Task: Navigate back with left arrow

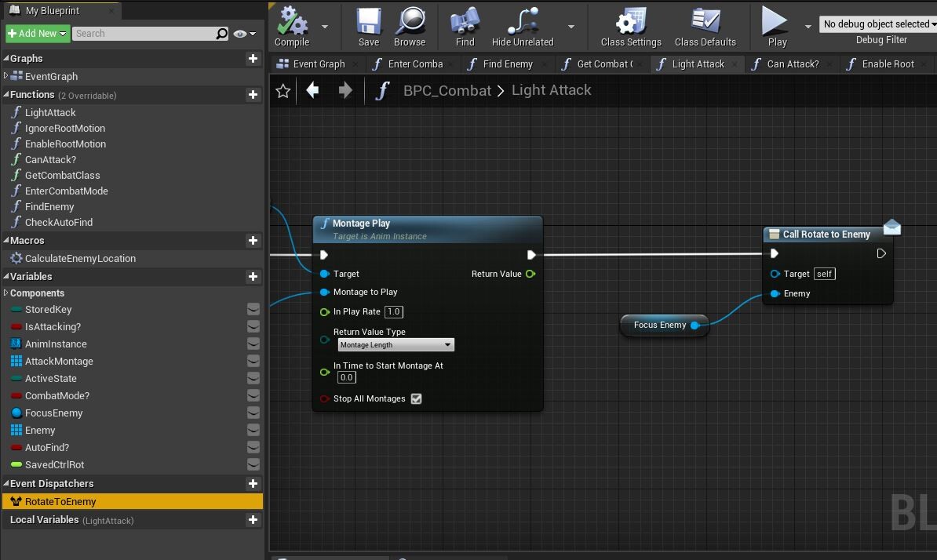Action: (x=312, y=90)
